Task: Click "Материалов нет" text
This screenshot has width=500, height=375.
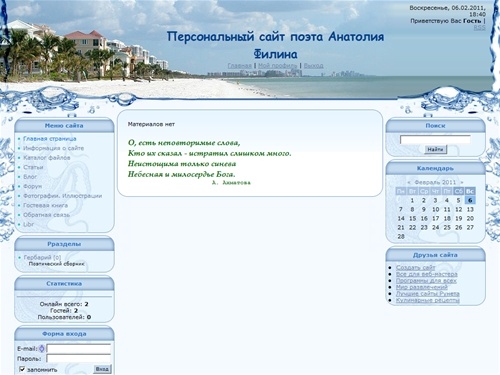Action: pos(151,124)
